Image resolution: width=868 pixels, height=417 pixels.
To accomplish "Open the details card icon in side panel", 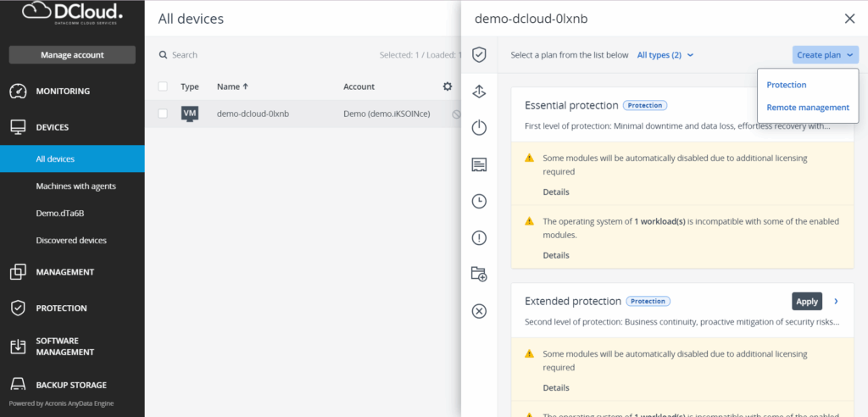I will [x=479, y=164].
